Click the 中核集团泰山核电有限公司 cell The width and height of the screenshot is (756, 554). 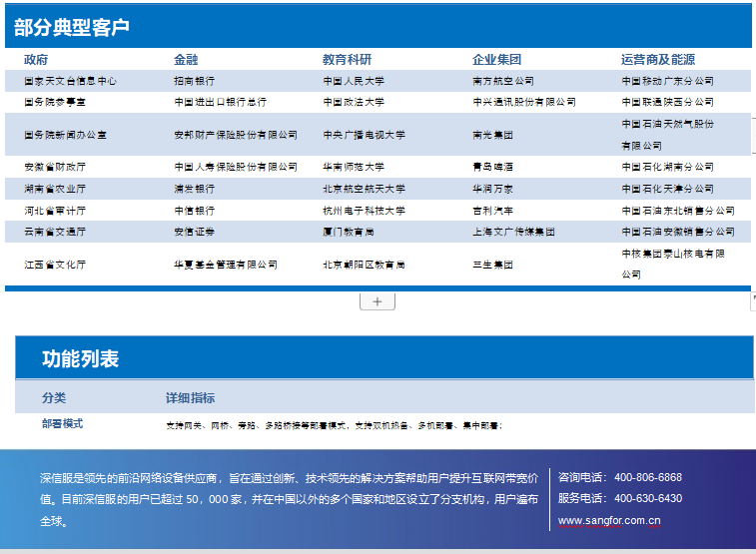(673, 264)
